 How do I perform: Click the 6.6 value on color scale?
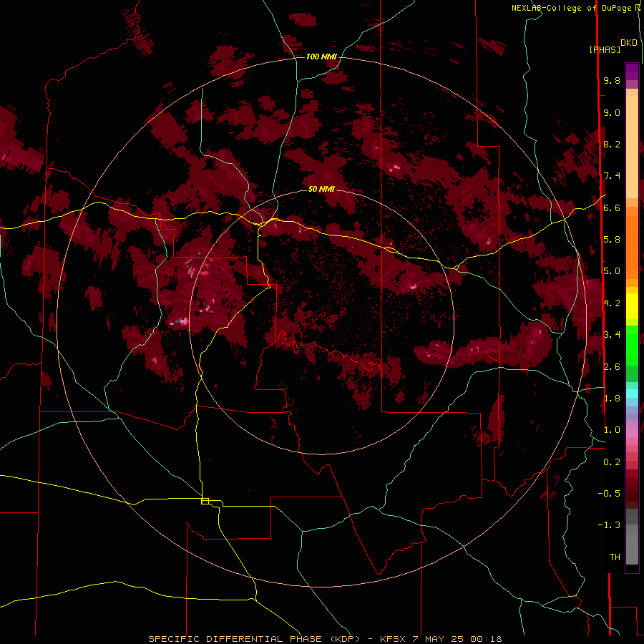click(612, 208)
